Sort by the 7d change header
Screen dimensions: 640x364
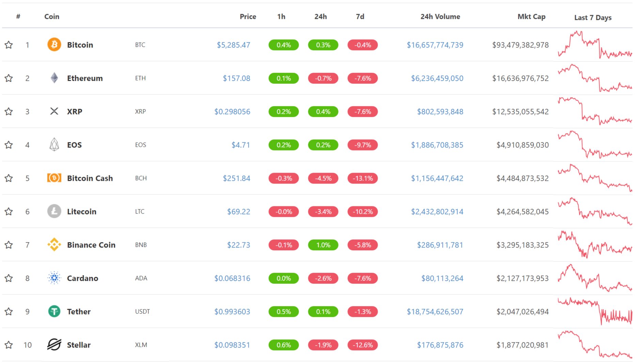pos(360,16)
